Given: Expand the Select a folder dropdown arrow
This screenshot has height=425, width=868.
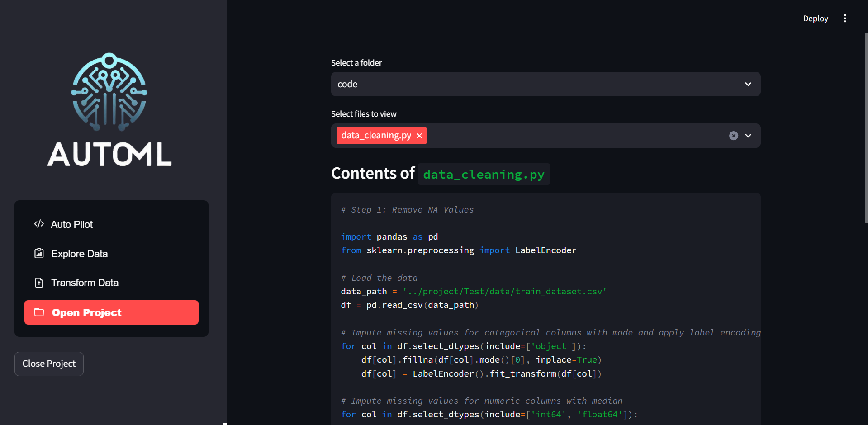Looking at the screenshot, I should pyautogui.click(x=748, y=84).
